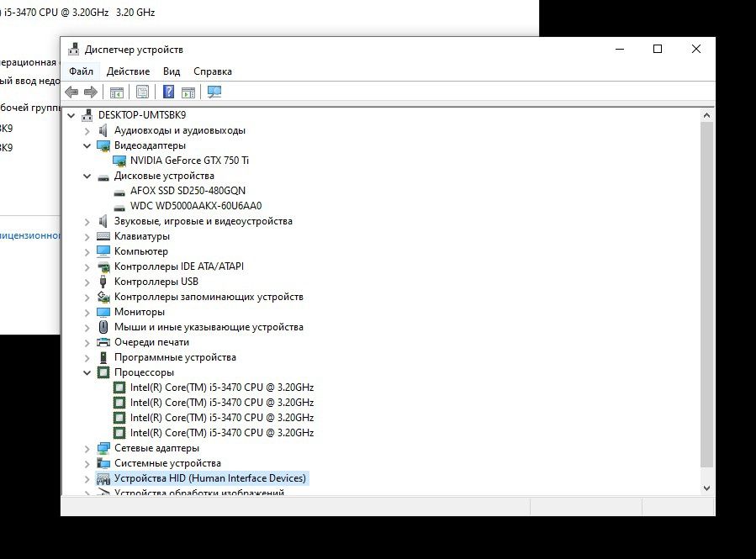Expand the Мониторы category
The height and width of the screenshot is (559, 756).
click(87, 312)
